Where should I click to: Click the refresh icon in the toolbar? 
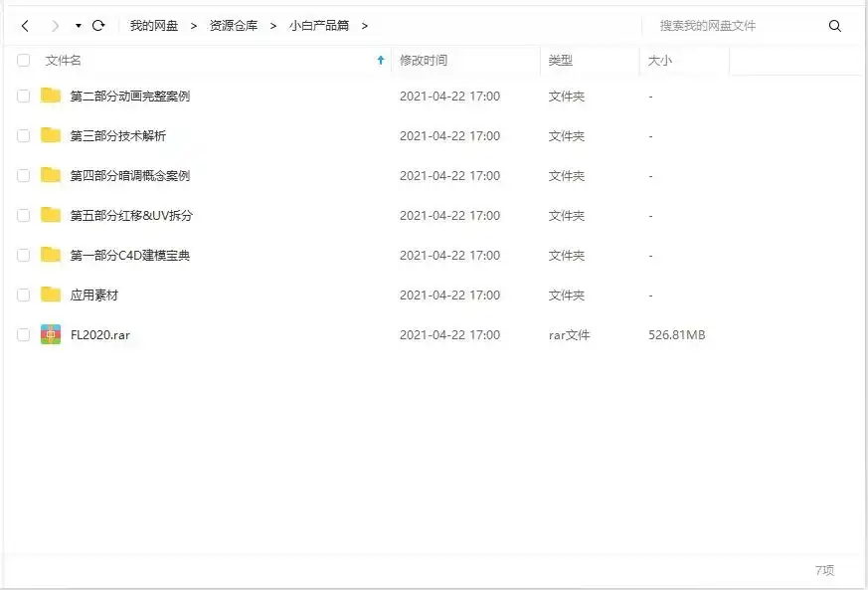(98, 26)
